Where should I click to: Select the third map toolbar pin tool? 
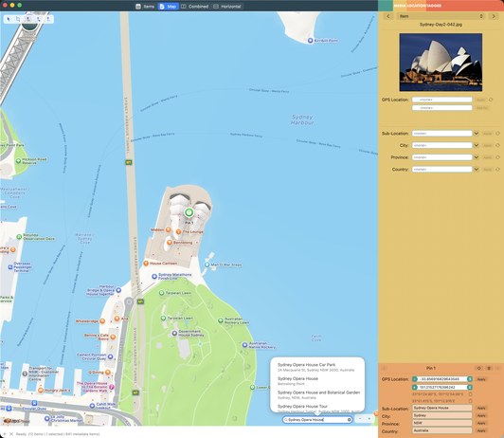[28, 19]
